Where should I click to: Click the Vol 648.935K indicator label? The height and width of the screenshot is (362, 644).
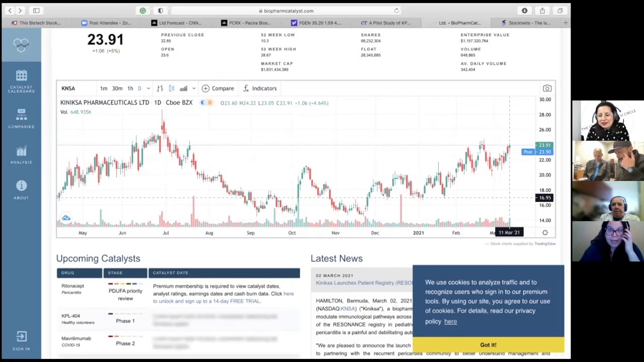point(76,112)
